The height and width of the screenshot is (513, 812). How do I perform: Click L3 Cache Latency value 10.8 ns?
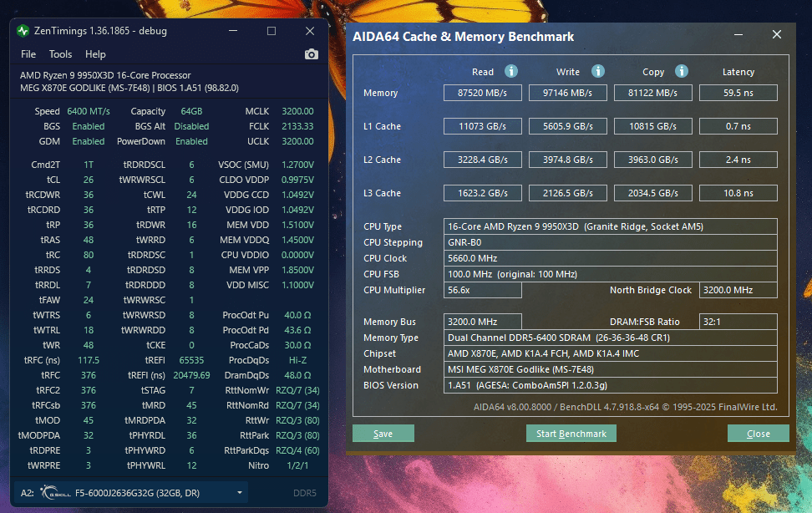pyautogui.click(x=738, y=193)
